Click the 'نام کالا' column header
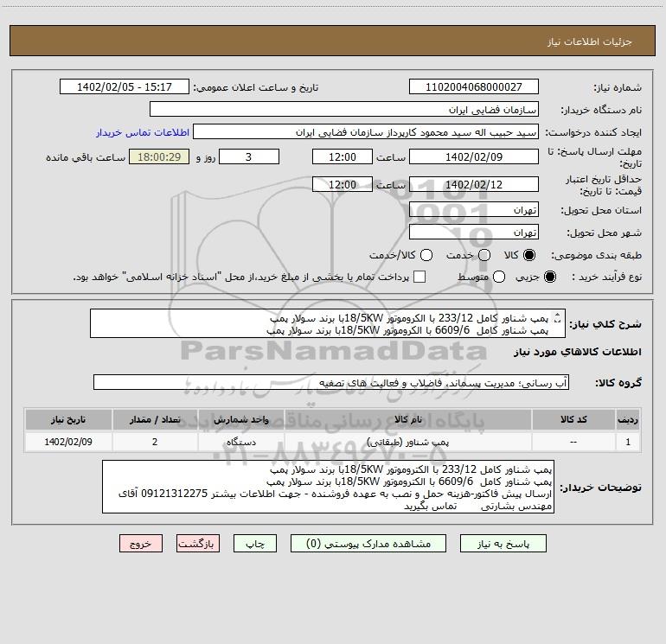Viewport: 666px width, 644px height. pyautogui.click(x=407, y=419)
